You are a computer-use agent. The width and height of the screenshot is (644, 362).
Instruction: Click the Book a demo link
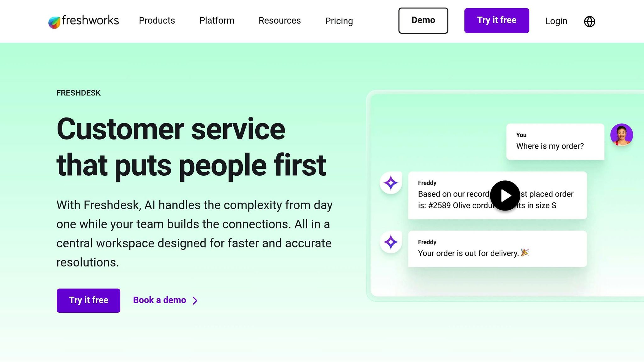point(159,300)
